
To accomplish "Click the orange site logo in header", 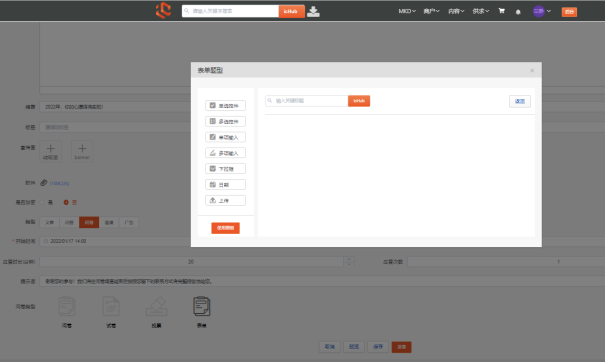I will [x=164, y=10].
